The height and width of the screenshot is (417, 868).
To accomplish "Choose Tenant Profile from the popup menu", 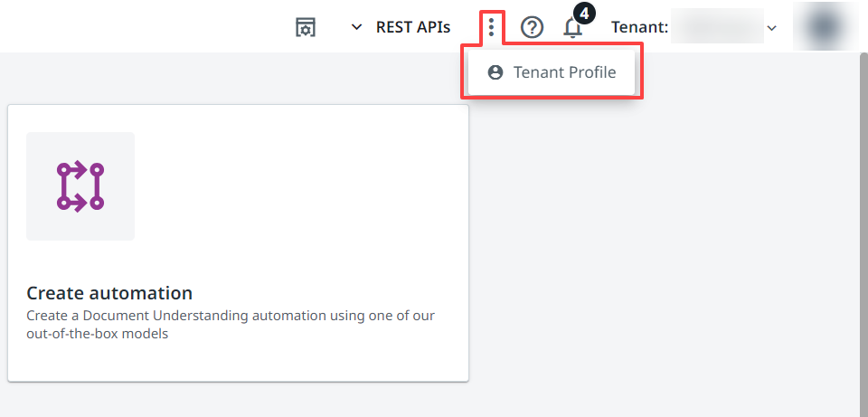I will [x=564, y=72].
